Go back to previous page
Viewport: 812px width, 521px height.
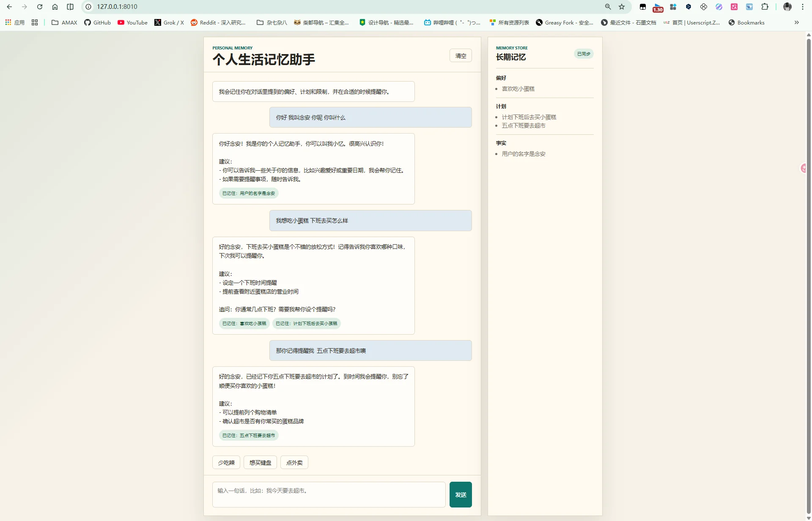(x=9, y=7)
